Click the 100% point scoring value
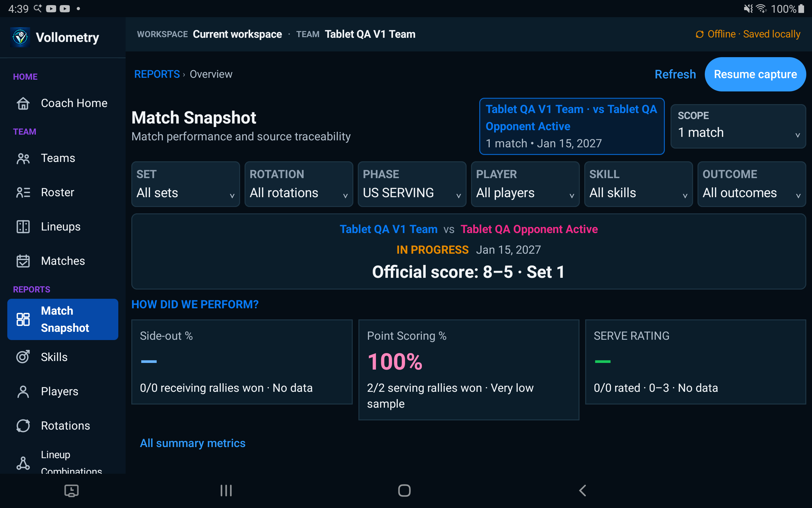Viewport: 812px width, 508px height. [395, 362]
